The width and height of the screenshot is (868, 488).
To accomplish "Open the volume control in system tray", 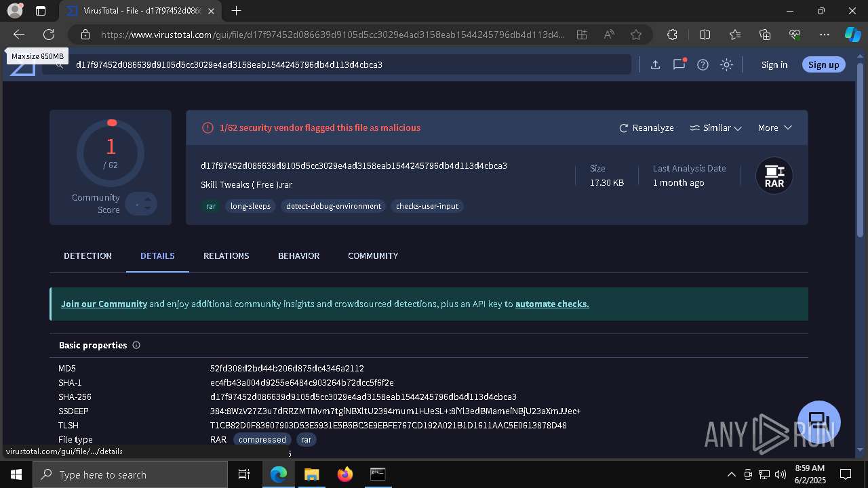I will pyautogui.click(x=781, y=474).
